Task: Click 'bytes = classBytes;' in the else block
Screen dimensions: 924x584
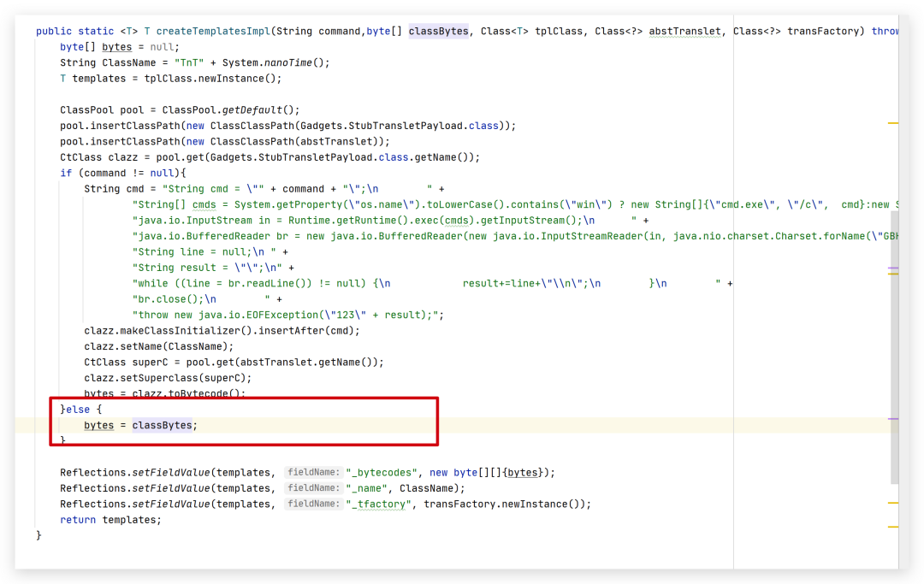Action: coord(140,426)
